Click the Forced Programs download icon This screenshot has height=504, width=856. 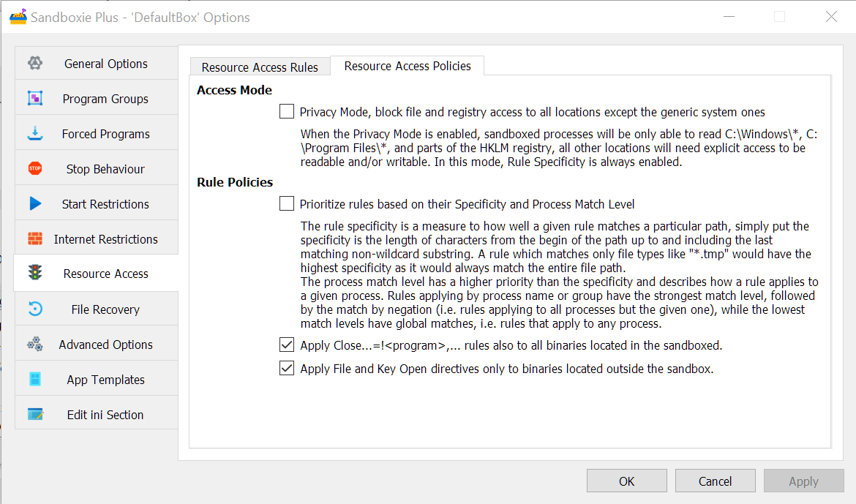[x=35, y=134]
